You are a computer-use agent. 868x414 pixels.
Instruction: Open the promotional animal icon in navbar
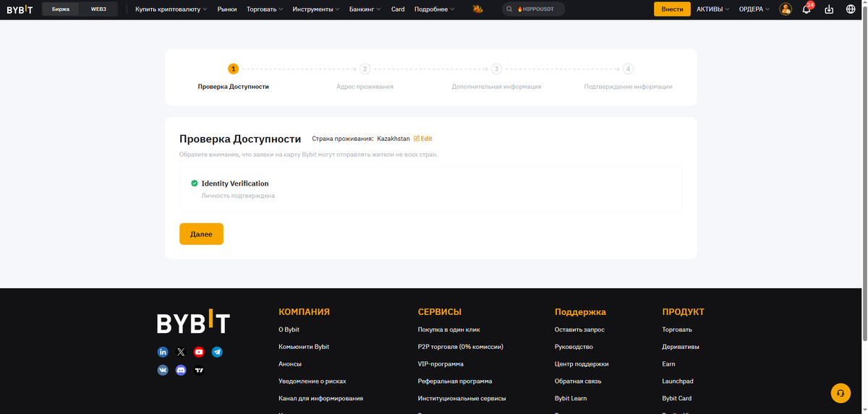click(x=477, y=9)
